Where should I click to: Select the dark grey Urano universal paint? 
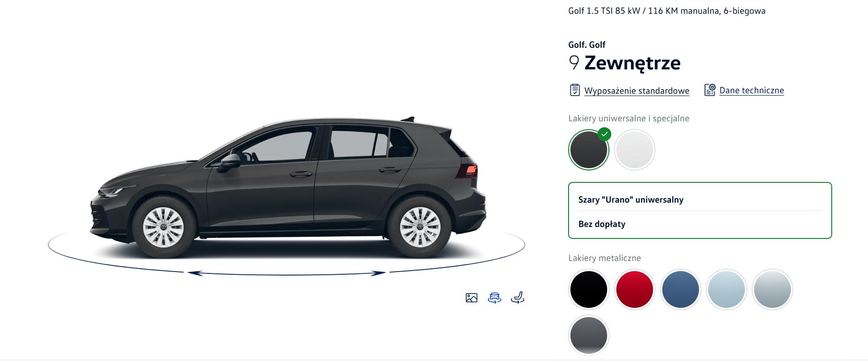589,150
